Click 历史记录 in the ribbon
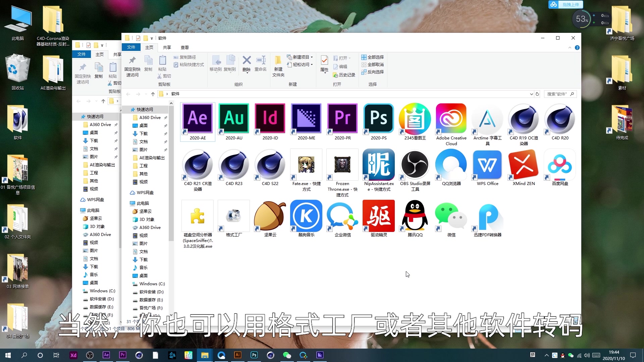644x362 pixels. [344, 75]
